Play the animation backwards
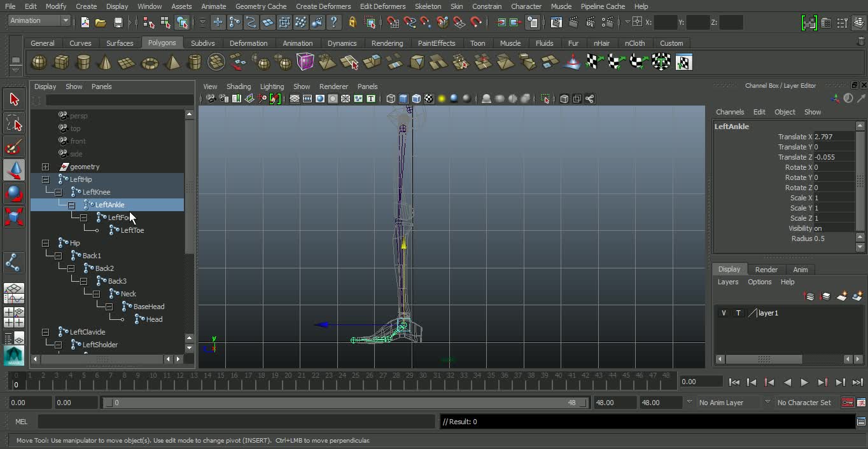Screen dimensions: 868x449 click(x=787, y=382)
